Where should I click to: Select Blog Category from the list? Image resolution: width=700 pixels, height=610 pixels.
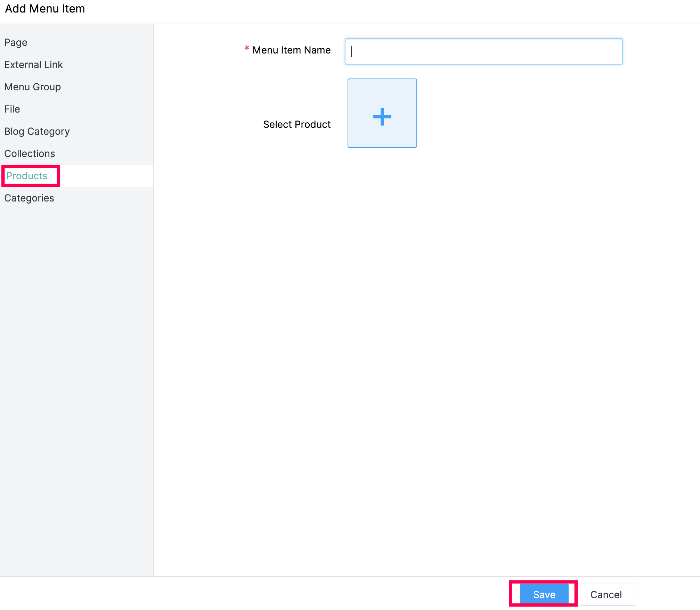(x=37, y=131)
